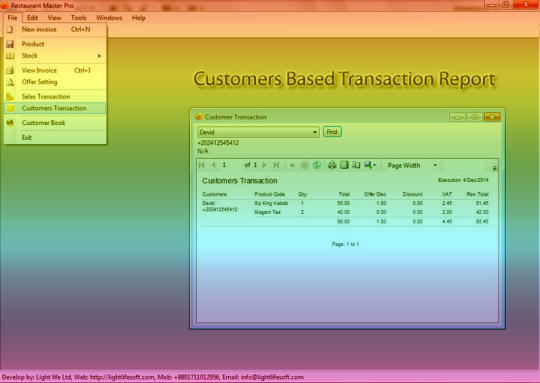Click the Execution date text
The image size is (540, 383).
463,180
